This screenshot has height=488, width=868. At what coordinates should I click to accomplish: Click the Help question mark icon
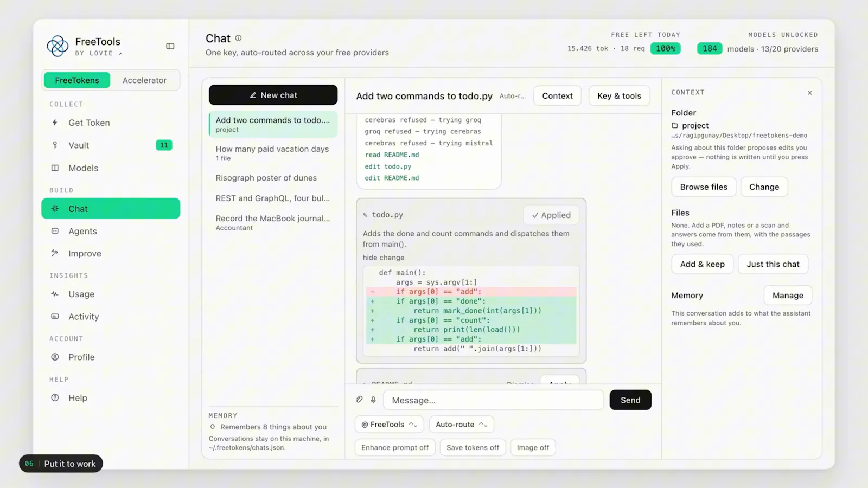tap(55, 397)
